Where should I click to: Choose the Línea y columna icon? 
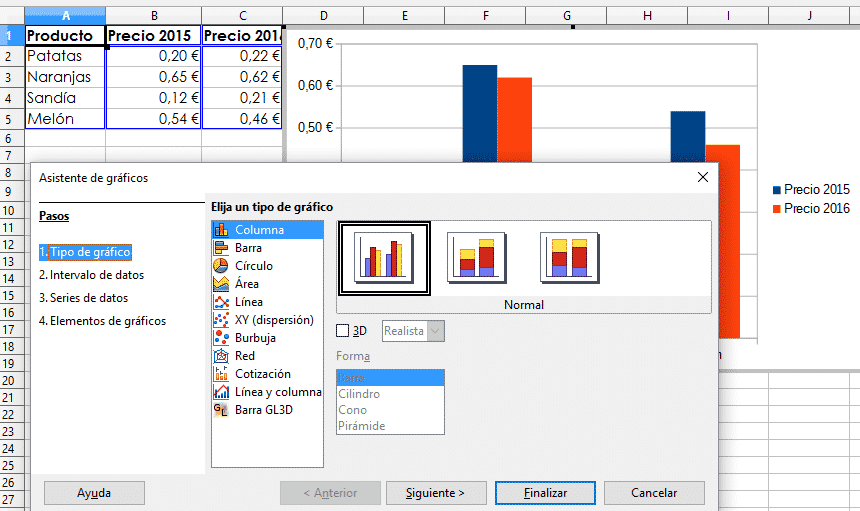tap(221, 392)
